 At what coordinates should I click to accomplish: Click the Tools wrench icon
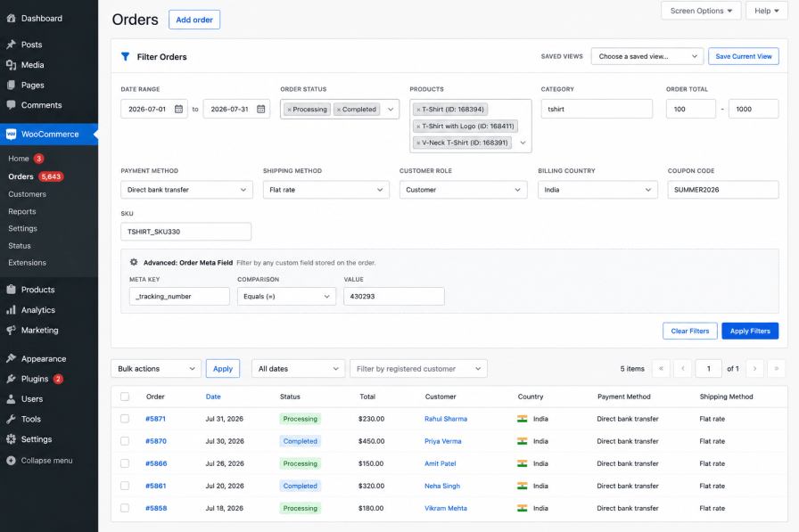point(12,419)
